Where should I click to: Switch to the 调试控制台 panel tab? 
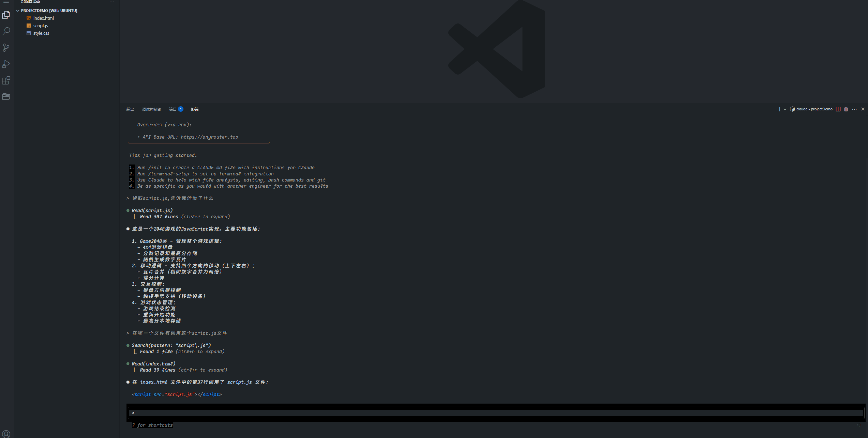tap(151, 109)
